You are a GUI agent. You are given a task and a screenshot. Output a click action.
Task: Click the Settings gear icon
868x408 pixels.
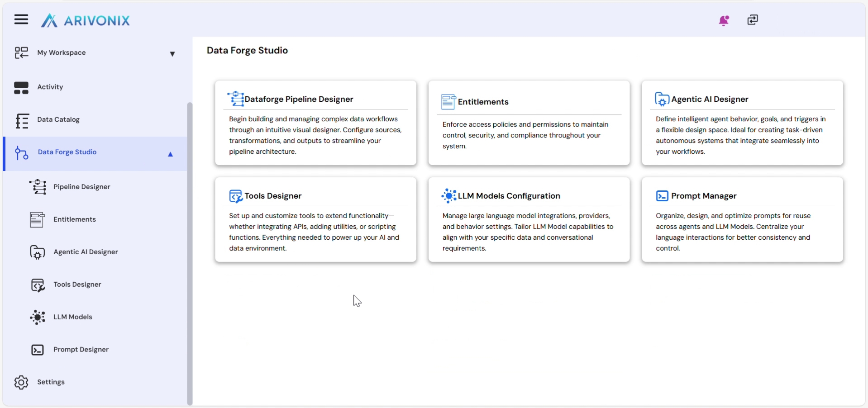tap(21, 382)
